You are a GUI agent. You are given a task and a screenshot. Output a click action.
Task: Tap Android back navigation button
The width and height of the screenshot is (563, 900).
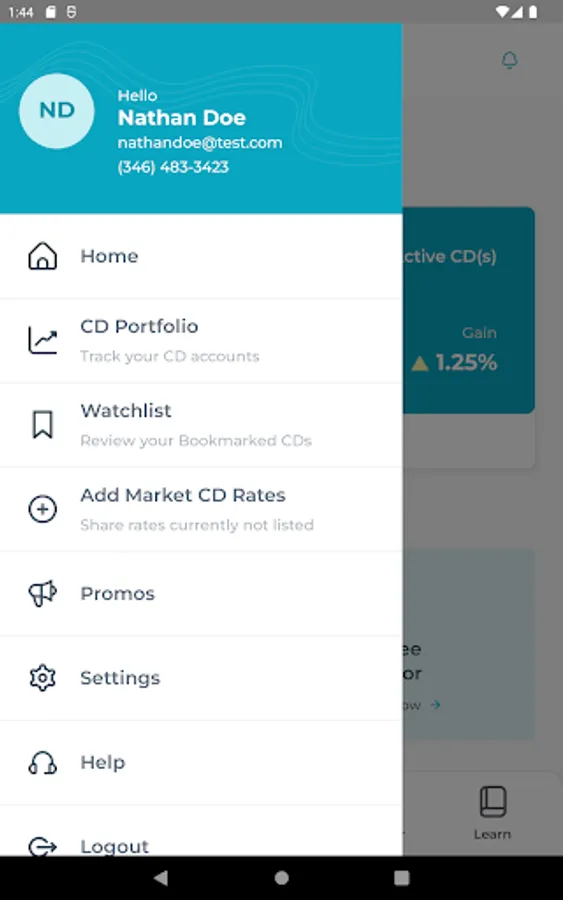click(x=161, y=878)
